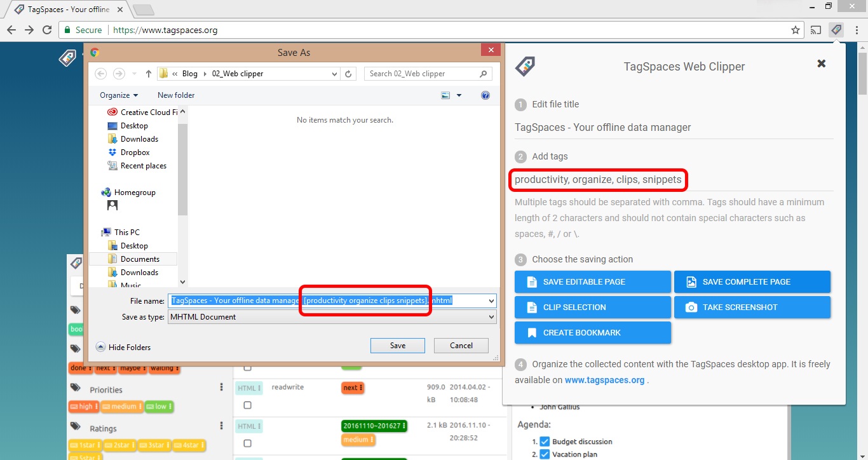Select the Clip Selection action
The image size is (868, 460).
pyautogui.click(x=592, y=307)
